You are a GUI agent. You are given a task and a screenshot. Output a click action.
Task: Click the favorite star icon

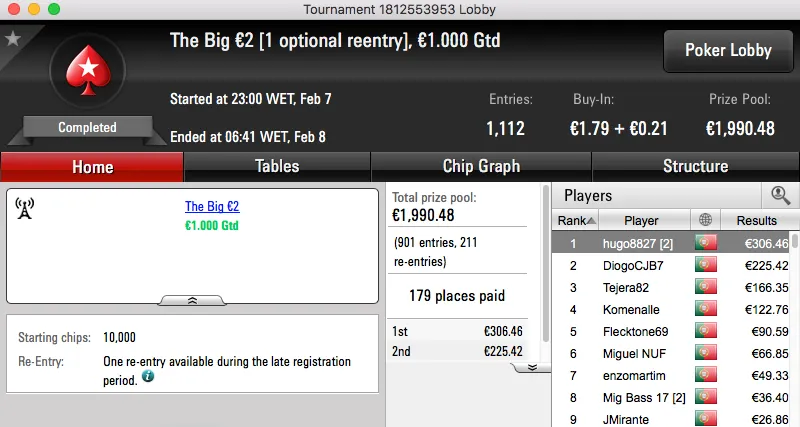pyautogui.click(x=13, y=39)
